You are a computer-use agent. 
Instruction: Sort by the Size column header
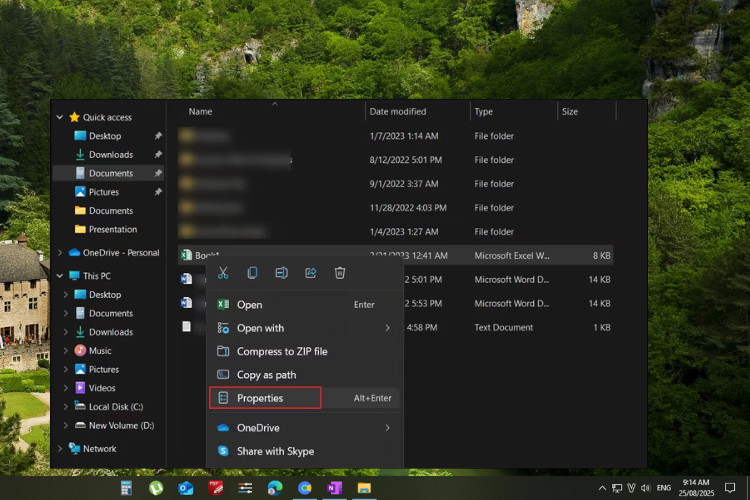[570, 111]
